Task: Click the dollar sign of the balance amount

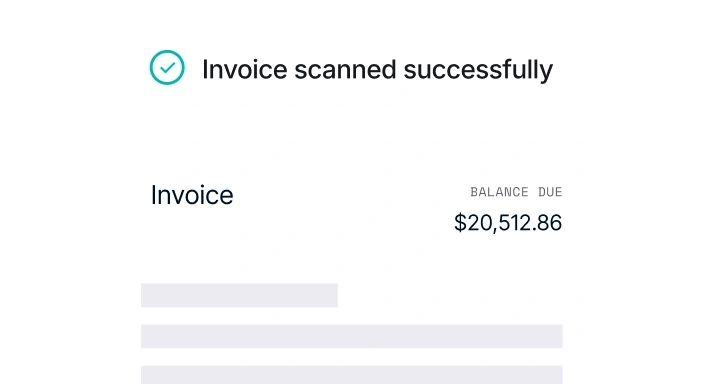Action: click(460, 223)
